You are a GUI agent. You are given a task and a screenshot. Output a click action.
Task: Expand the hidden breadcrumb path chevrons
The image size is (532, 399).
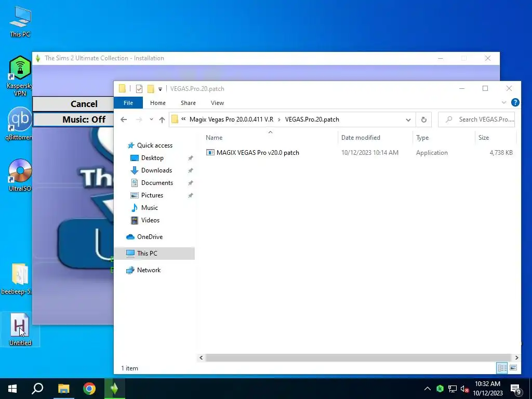click(x=183, y=119)
